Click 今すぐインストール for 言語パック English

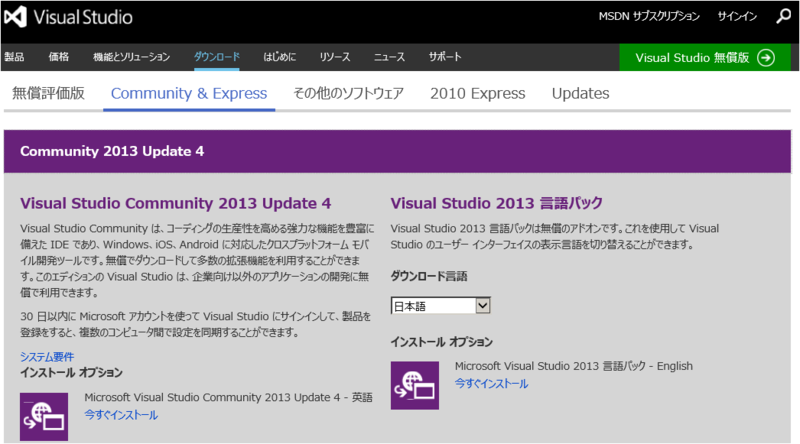coord(491,384)
